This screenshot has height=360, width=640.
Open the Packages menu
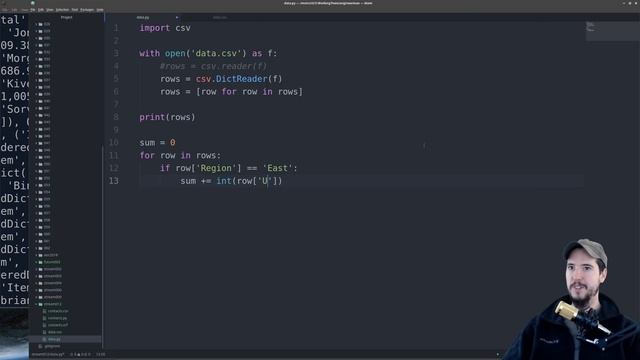point(87,10)
